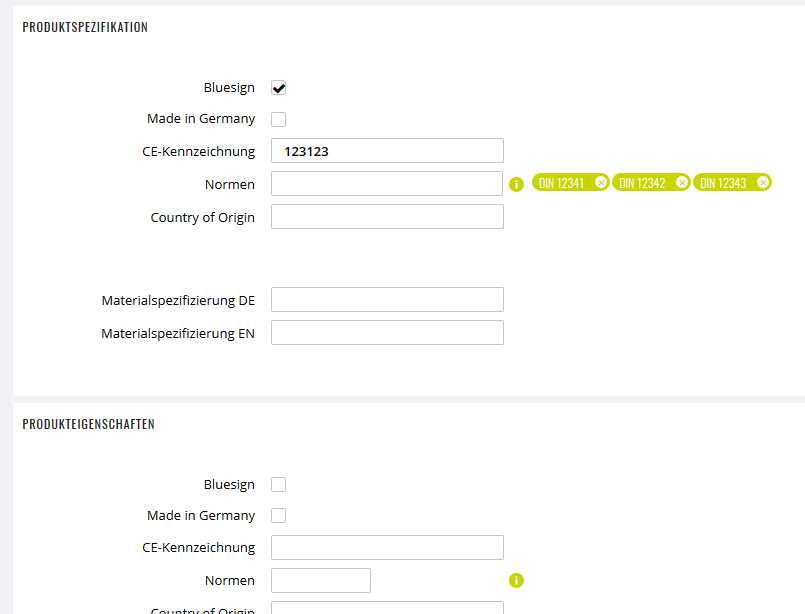Viewport: 805px width, 614px height.
Task: Click Normen info icon in Produktspezifikation
Action: pos(516,184)
